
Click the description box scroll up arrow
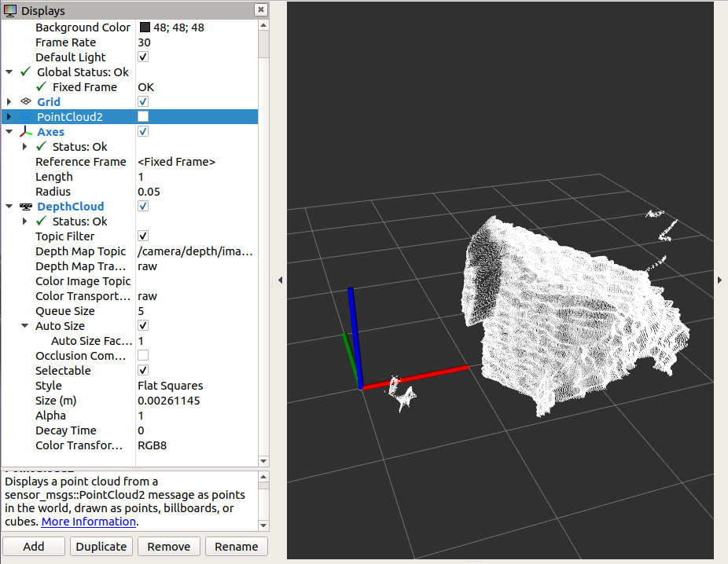coord(263,477)
